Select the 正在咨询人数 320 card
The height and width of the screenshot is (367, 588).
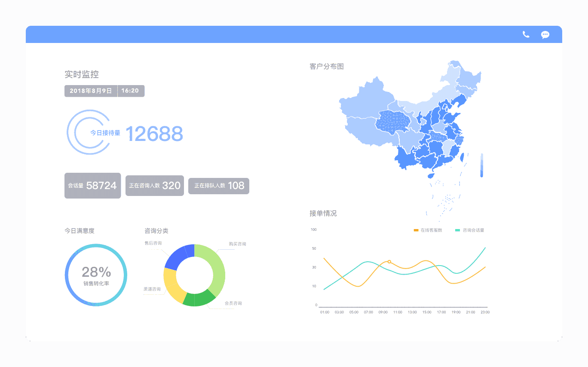click(155, 186)
